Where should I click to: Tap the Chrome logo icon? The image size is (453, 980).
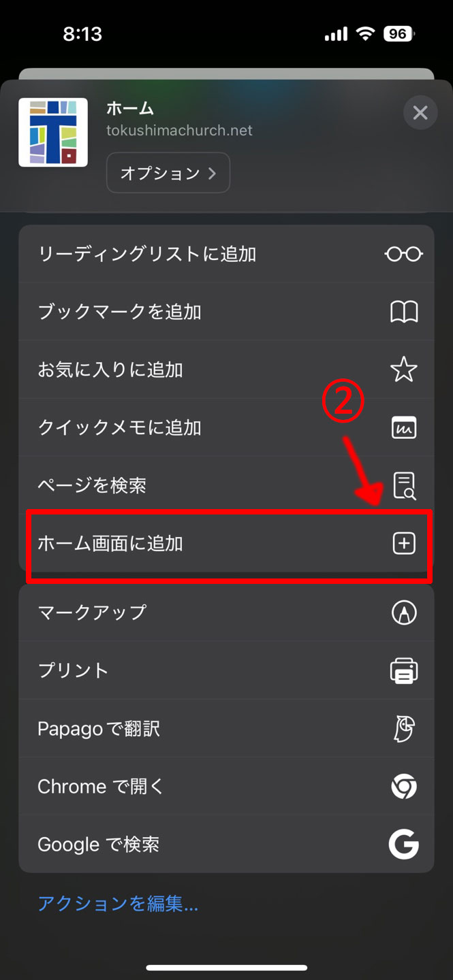tap(404, 787)
